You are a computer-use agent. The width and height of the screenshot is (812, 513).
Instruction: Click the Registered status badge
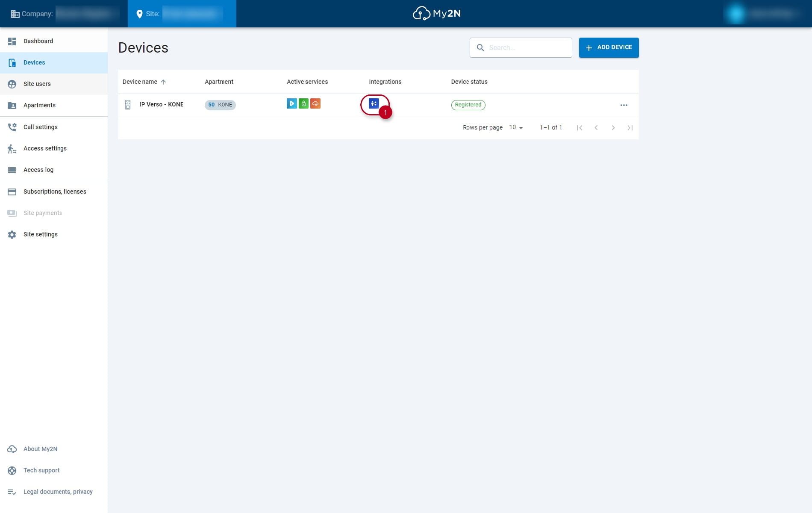[468, 105]
